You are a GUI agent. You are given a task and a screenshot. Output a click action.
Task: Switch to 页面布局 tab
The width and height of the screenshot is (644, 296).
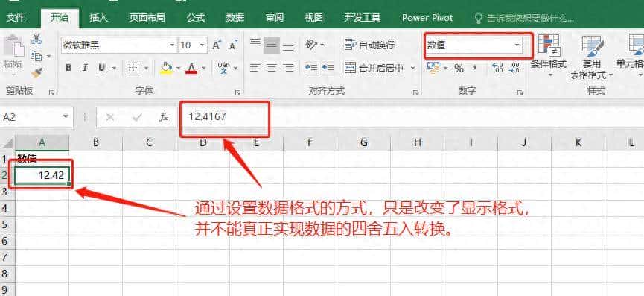pos(147,18)
